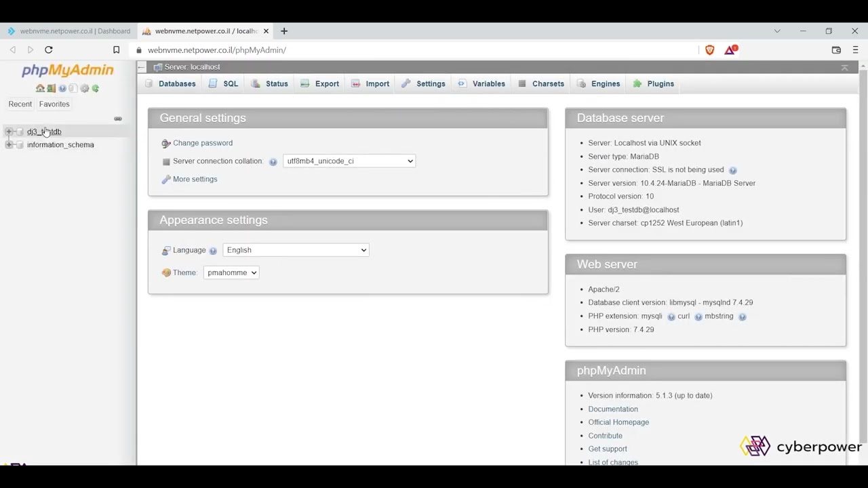Expand the information_schema tree node
Viewport: 868px width, 488px height.
point(9,144)
